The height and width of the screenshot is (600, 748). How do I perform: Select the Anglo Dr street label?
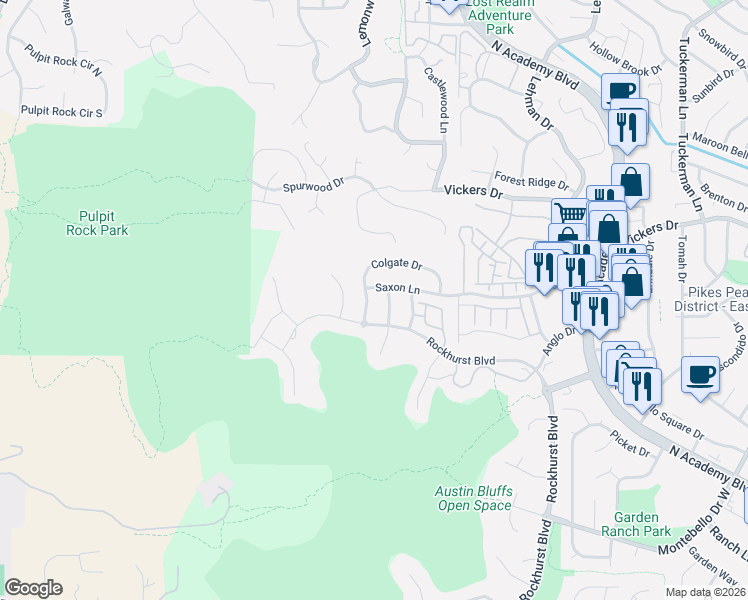(559, 341)
